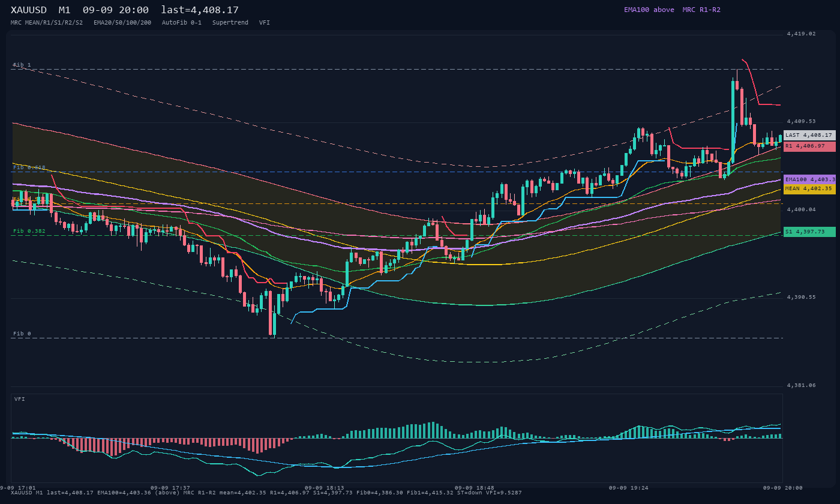Click the red R1 4,406.97 price tag
Image resolution: width=840 pixels, height=504 pixels.
coord(809,146)
